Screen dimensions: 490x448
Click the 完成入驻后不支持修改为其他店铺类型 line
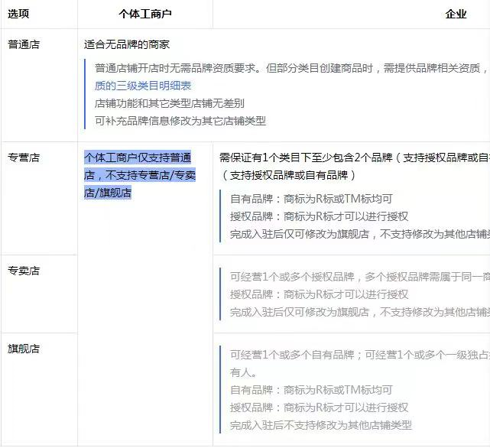tap(320, 425)
